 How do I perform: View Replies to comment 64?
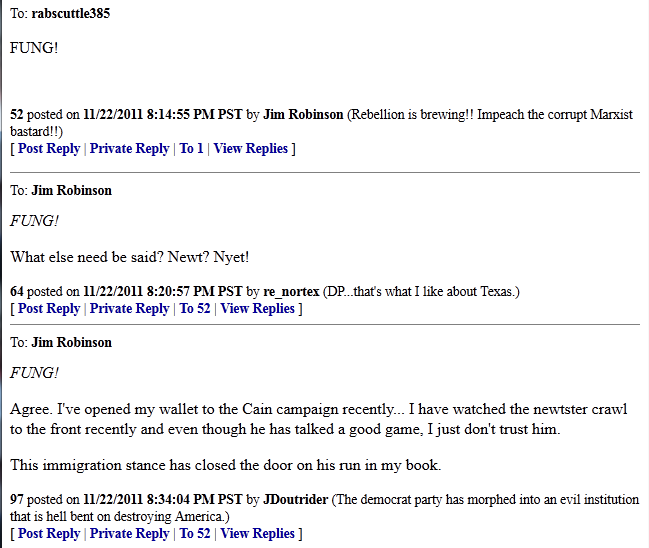click(x=257, y=309)
